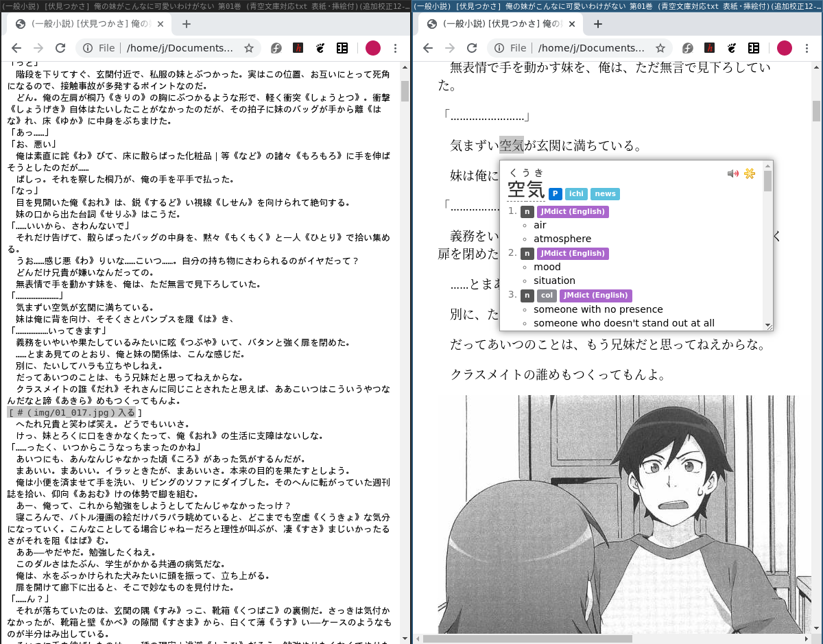
Task: Click the forward arrow in left window
Action: tap(38, 48)
